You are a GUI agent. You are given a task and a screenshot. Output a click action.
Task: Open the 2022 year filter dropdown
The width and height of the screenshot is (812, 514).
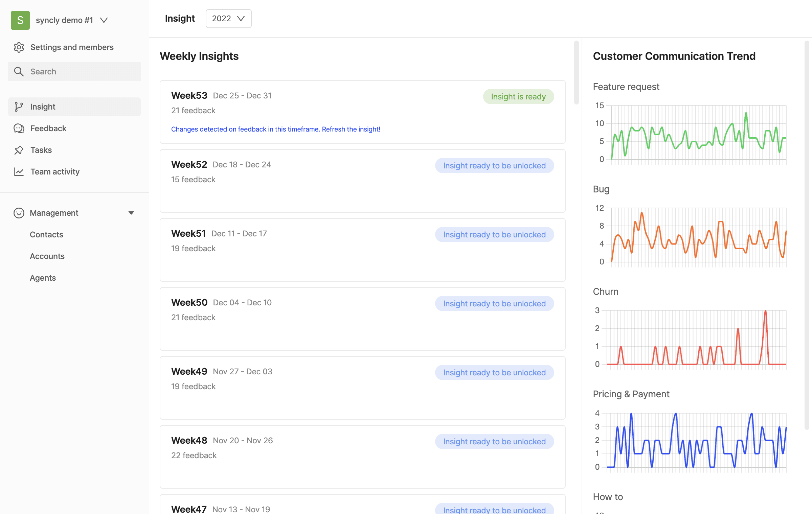pos(228,18)
